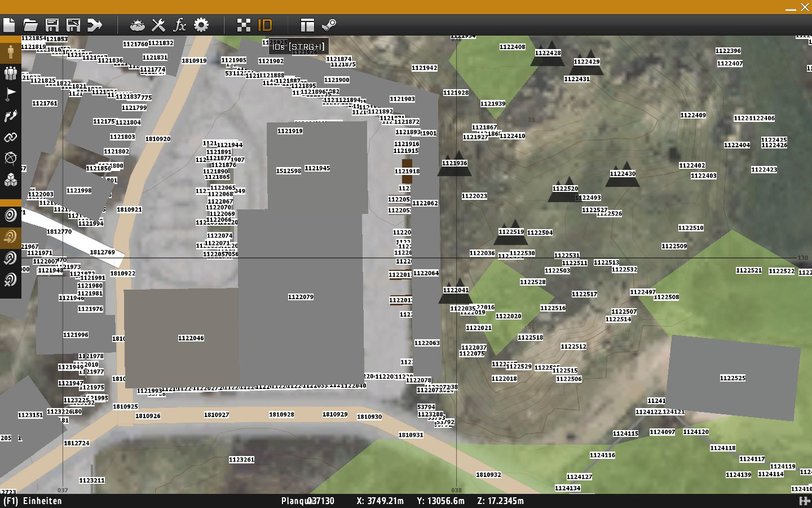
Task: Click the double arrow export icon
Action: click(x=95, y=25)
